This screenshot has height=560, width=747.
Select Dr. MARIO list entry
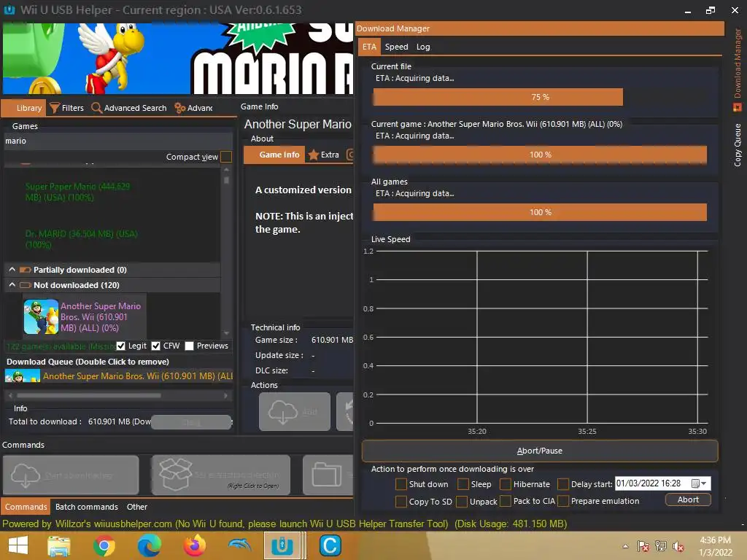pyautogui.click(x=82, y=239)
